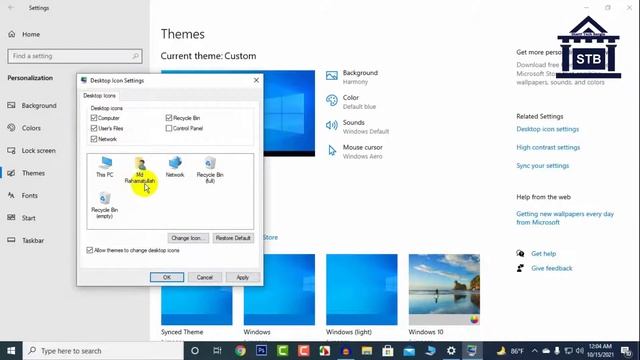Click the Give feedback link
This screenshot has height=360, width=640.
552,268
